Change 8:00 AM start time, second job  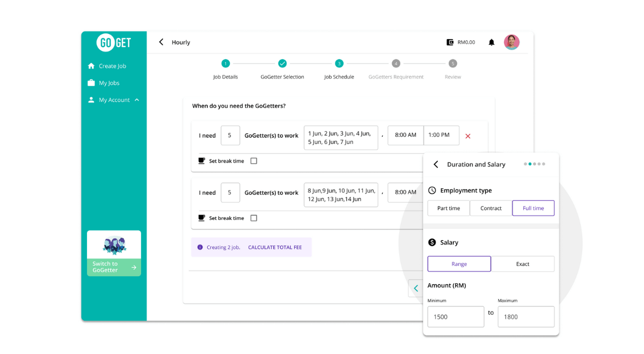tap(406, 192)
